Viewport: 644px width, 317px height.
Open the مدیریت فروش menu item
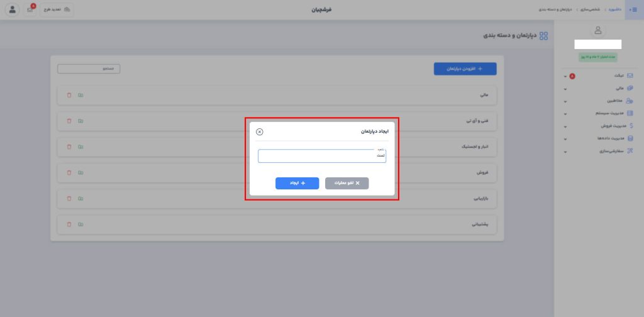tap(601, 126)
